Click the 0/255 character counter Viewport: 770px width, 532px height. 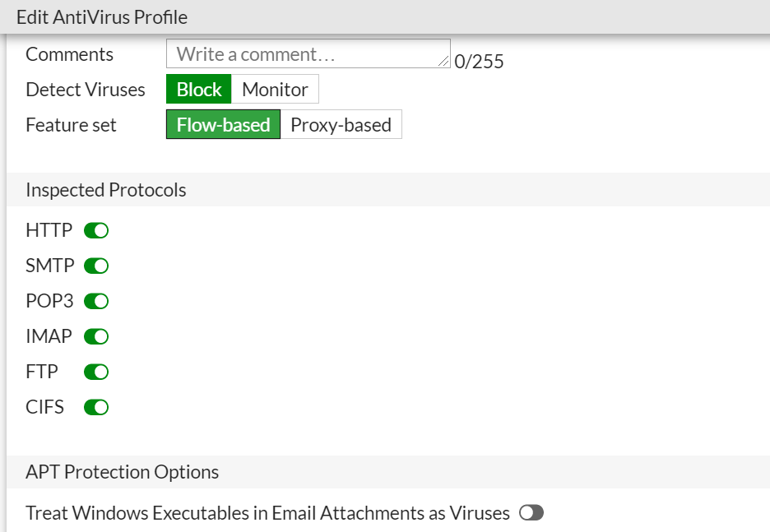pos(479,62)
